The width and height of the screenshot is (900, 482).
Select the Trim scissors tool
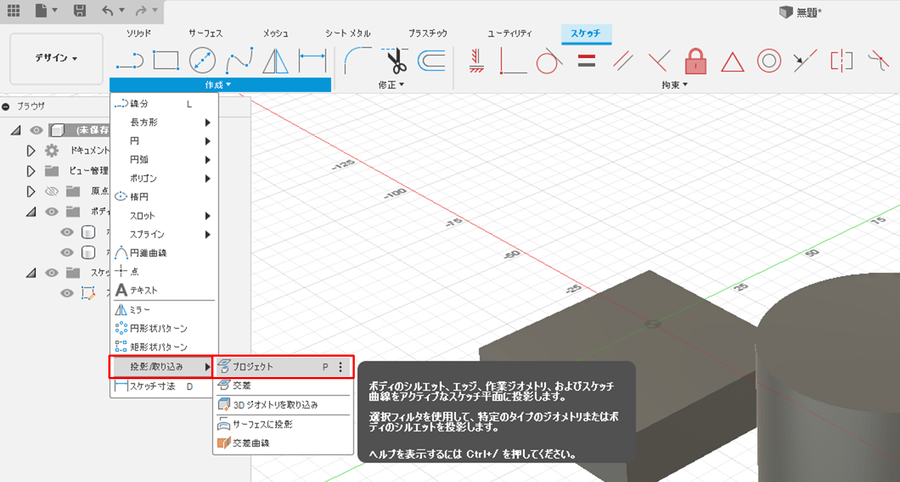(394, 61)
